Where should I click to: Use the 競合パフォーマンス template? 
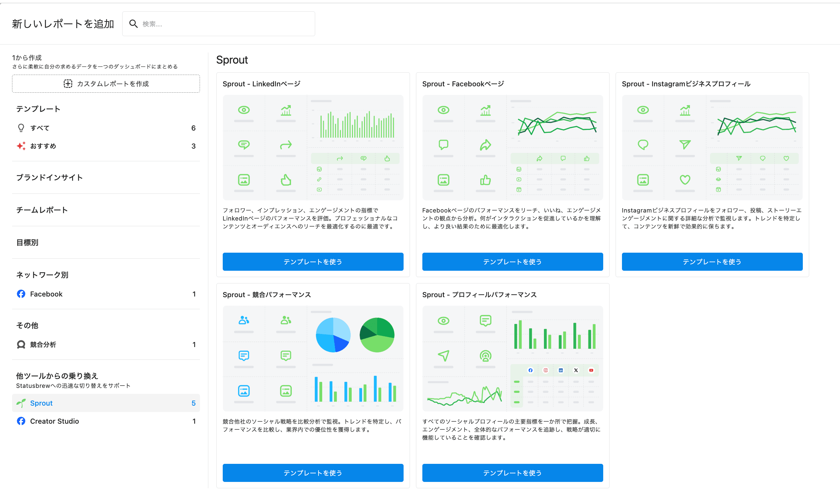pyautogui.click(x=312, y=473)
